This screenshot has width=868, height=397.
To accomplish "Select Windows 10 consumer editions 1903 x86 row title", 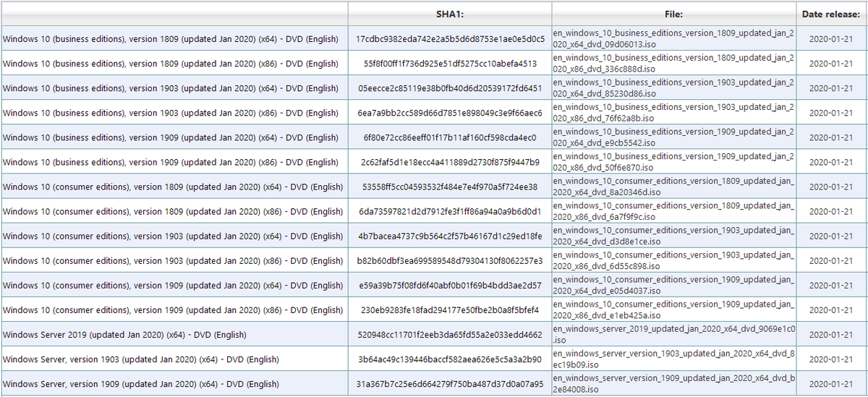I will pos(173,260).
